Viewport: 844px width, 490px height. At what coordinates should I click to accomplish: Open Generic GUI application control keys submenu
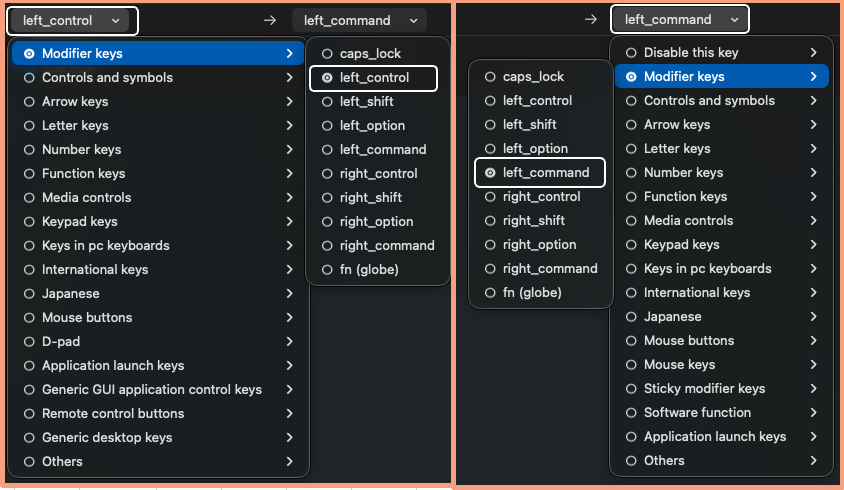tap(151, 389)
